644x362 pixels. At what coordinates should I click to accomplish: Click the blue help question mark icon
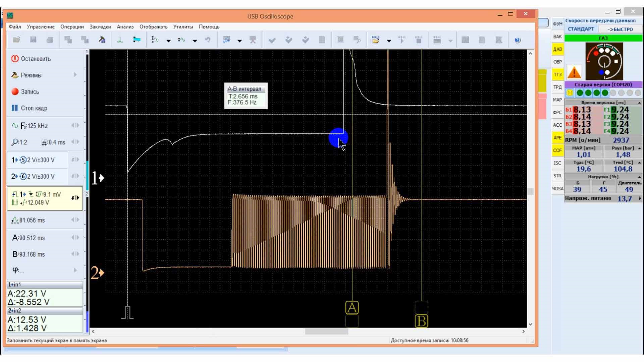pos(517,40)
